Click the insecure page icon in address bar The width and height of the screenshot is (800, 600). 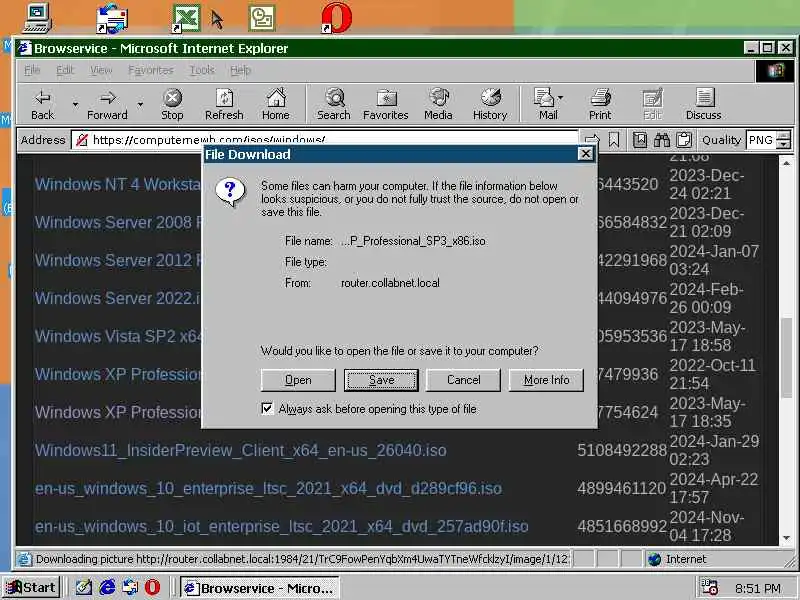[82, 140]
